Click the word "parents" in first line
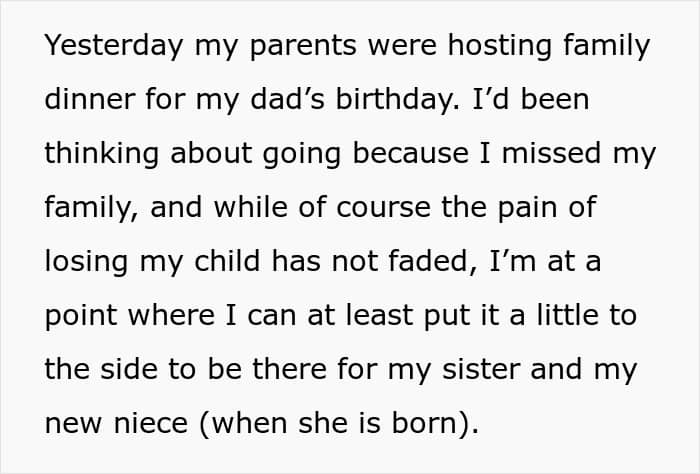700x474 pixels. click(303, 47)
